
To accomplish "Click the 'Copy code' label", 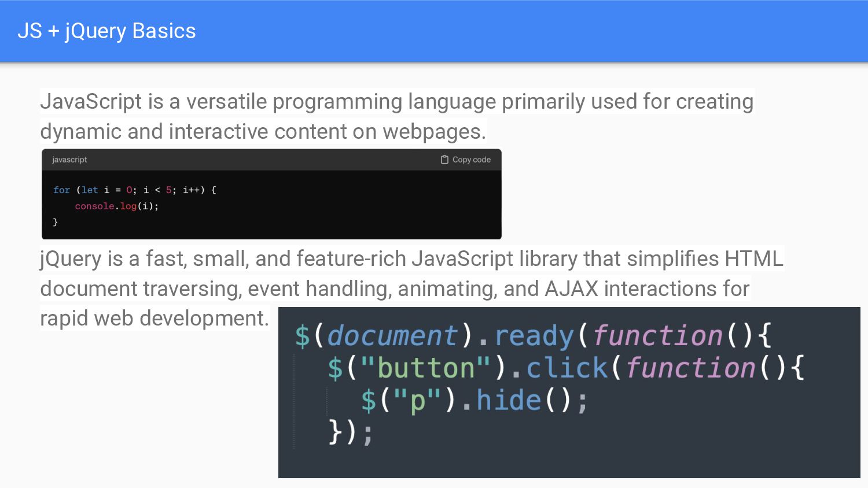I will pos(472,160).
